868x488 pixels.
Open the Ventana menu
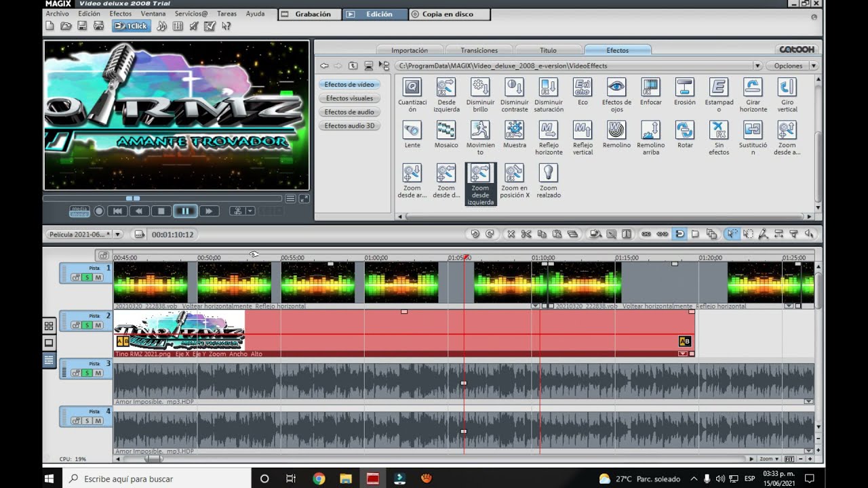click(x=153, y=14)
